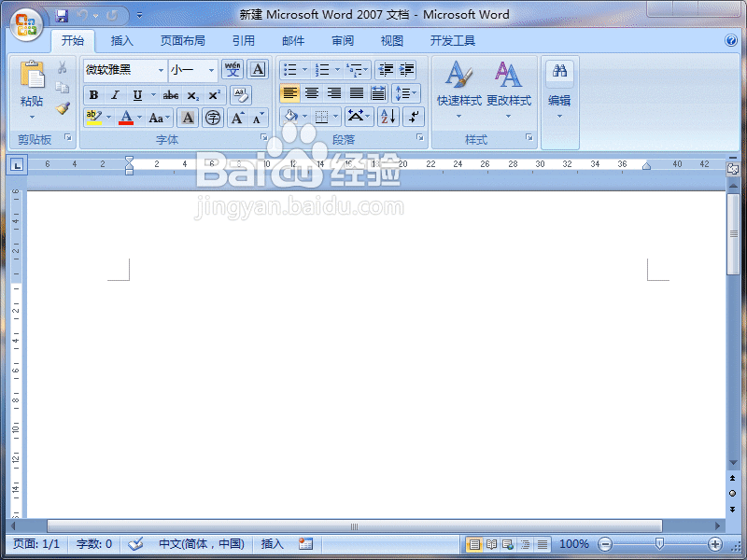Click the show paragraph marks icon
Viewport: 747px width, 560px height.
click(x=414, y=116)
